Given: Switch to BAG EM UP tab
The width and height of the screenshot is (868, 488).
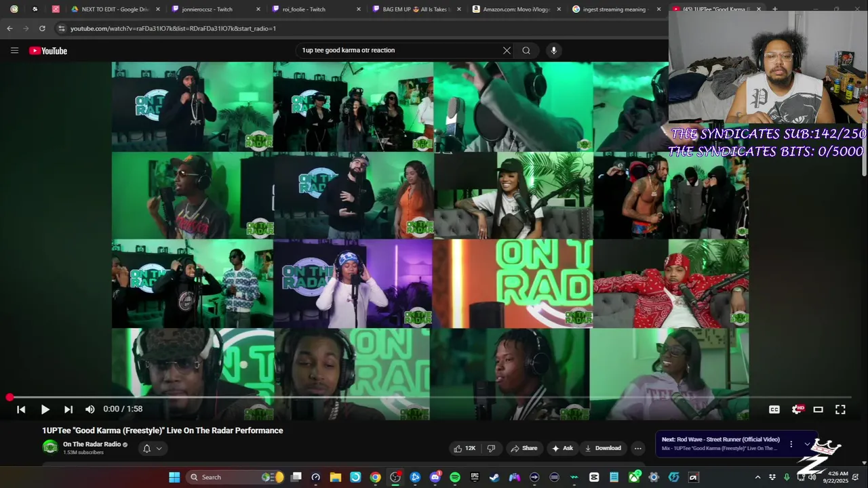Looking at the screenshot, I should [x=416, y=9].
